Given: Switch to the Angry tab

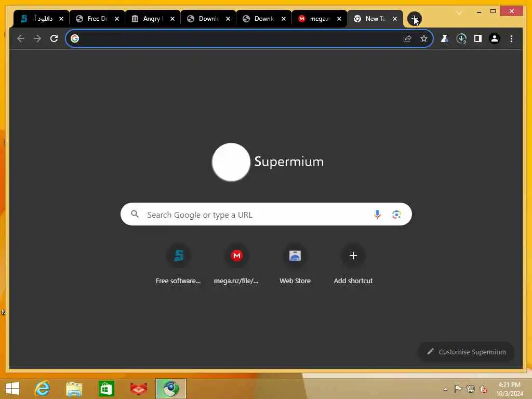Looking at the screenshot, I should point(153,19).
